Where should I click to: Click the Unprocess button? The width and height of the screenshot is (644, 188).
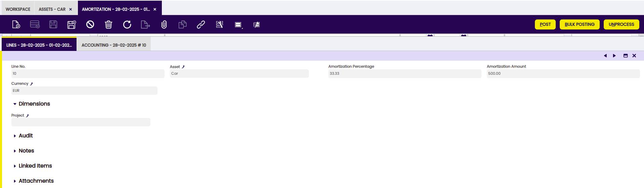coord(621,24)
